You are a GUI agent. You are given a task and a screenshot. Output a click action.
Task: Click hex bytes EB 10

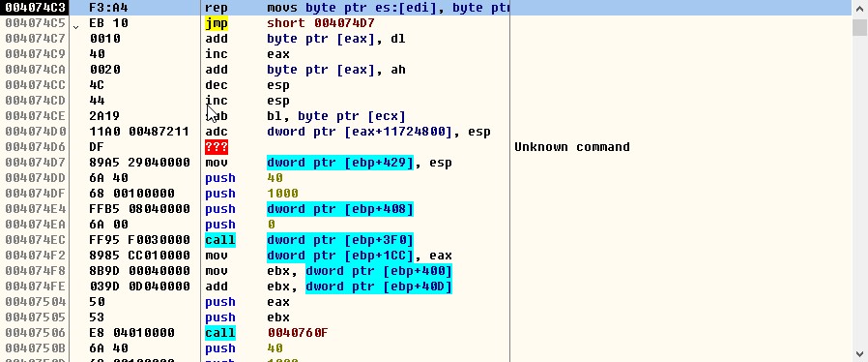(108, 23)
